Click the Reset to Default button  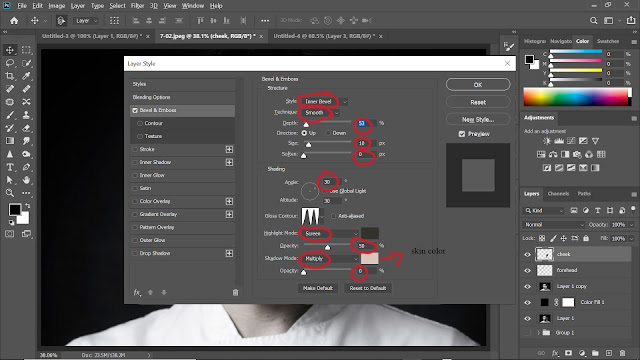pyautogui.click(x=367, y=288)
